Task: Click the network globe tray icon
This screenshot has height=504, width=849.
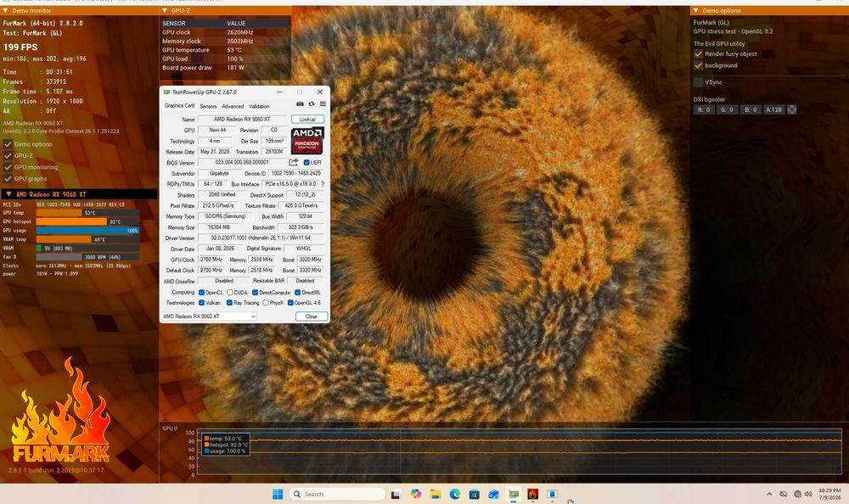Action: pyautogui.click(x=797, y=494)
